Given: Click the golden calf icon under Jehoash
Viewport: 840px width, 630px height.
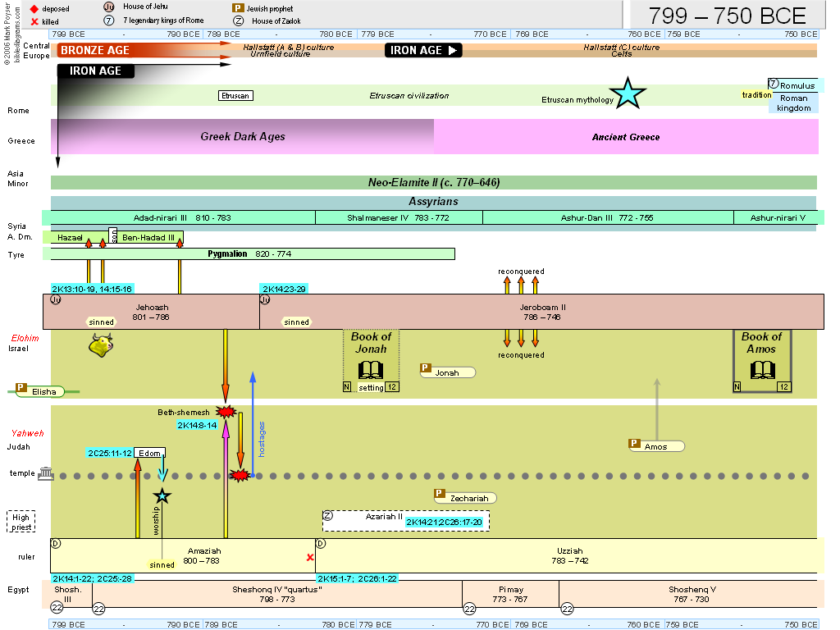Looking at the screenshot, I should (100, 346).
